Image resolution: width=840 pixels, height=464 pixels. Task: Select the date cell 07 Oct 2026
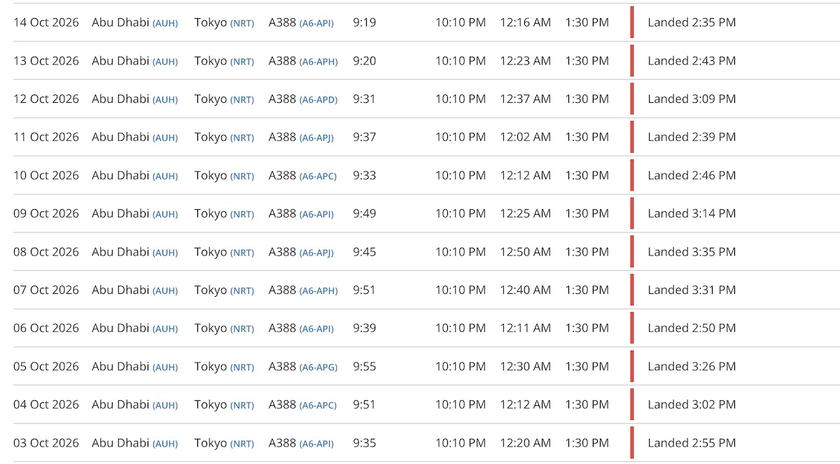click(46, 290)
